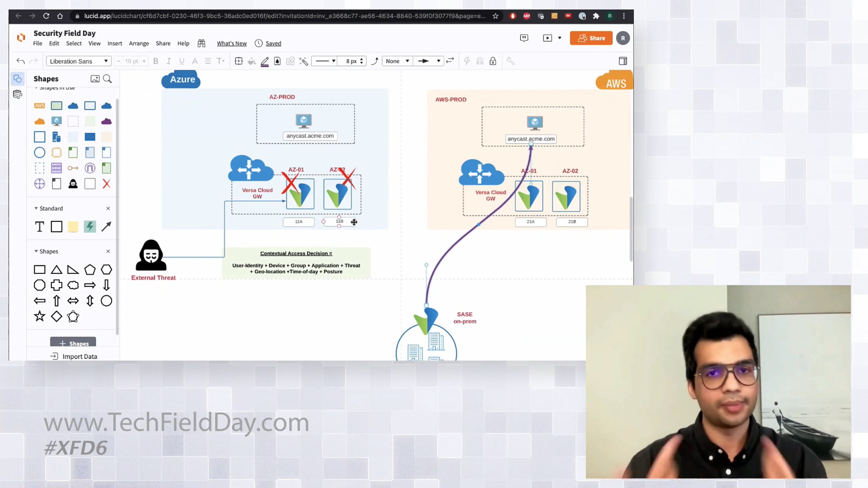Toggle the right dock panel icon
The width and height of the screenshot is (868, 488).
(x=623, y=61)
